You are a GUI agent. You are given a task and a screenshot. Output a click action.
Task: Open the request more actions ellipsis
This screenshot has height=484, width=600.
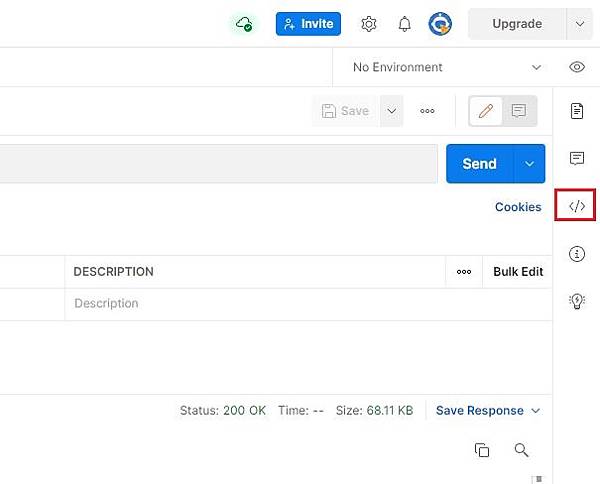pos(427,111)
